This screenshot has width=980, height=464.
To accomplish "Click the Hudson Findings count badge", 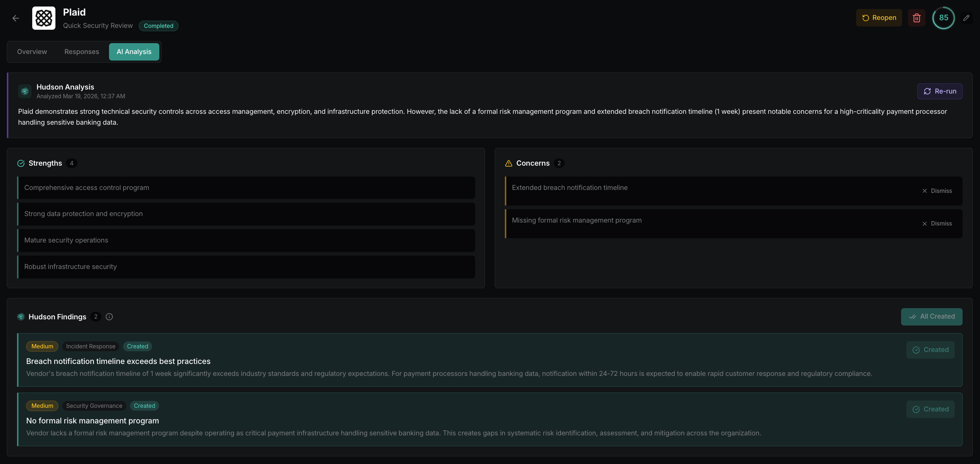I will (96, 317).
